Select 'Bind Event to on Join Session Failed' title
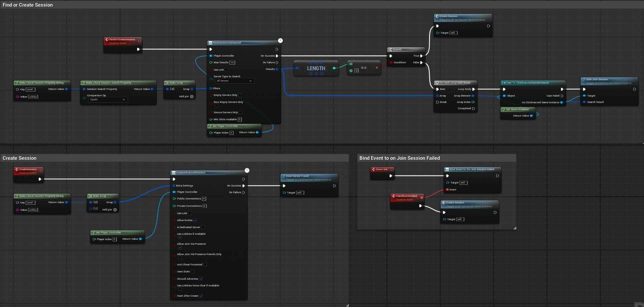This screenshot has width=644, height=307. pos(400,158)
